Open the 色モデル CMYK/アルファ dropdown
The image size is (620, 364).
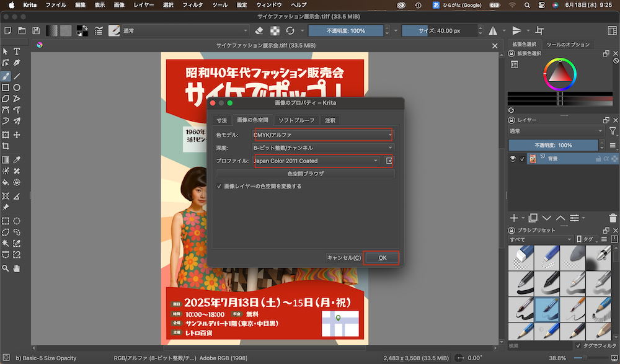(323, 135)
